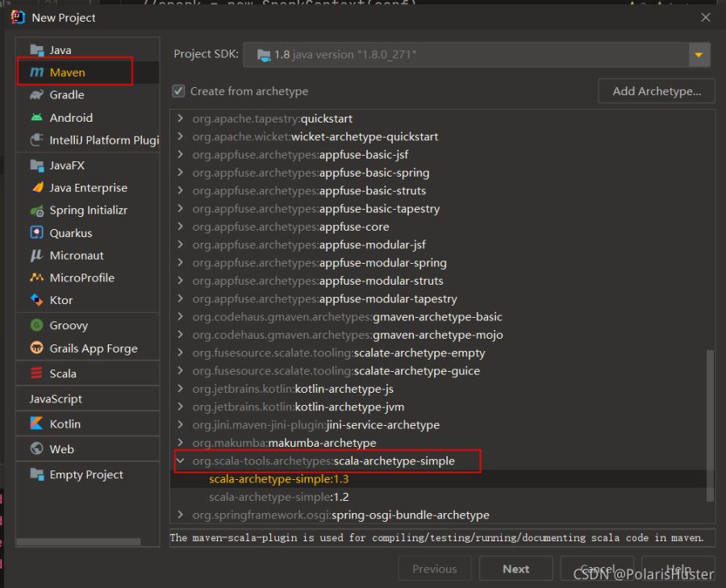Expand appfuse-core archetype node
The width and height of the screenshot is (726, 588).
coord(181,227)
